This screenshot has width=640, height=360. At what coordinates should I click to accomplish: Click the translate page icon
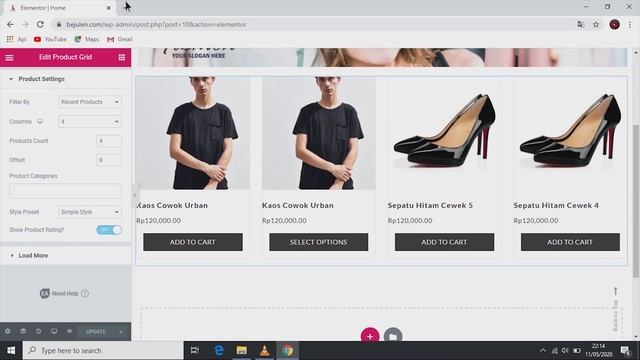pyautogui.click(x=580, y=24)
